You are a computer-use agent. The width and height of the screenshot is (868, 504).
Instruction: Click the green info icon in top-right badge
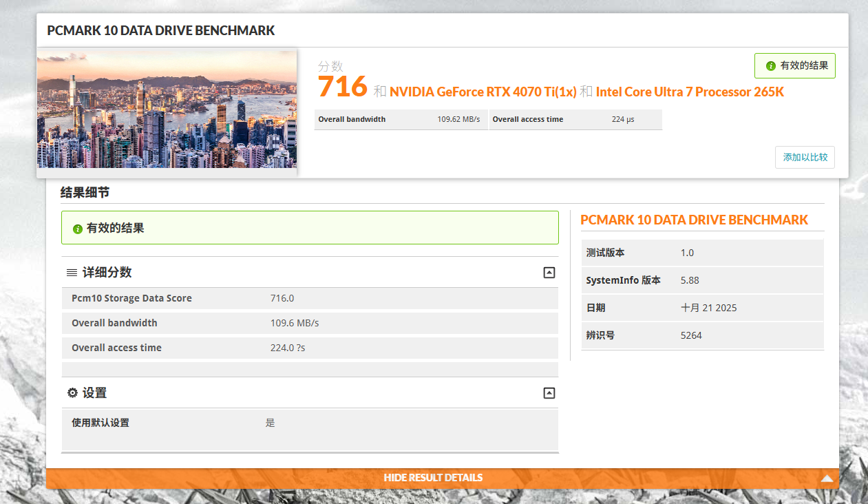pos(771,66)
